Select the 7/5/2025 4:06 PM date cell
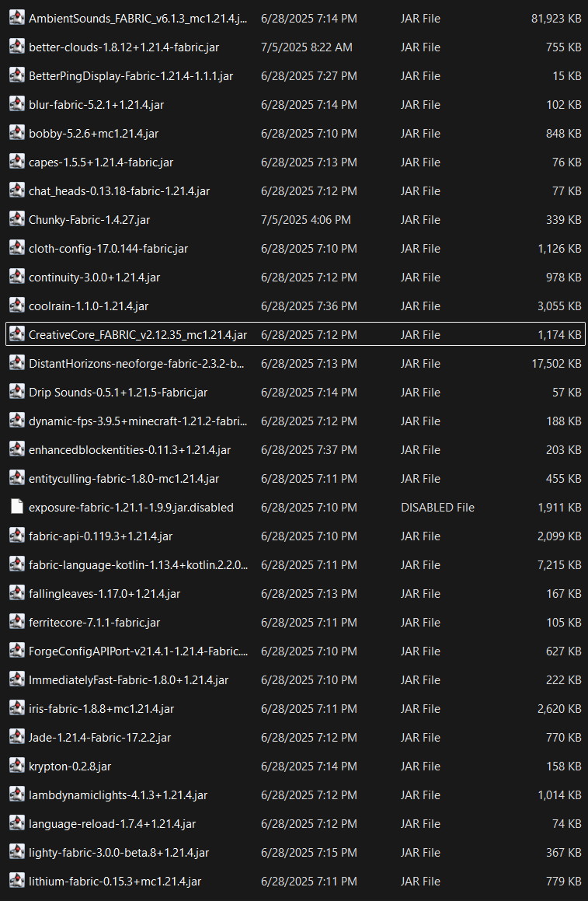The width and height of the screenshot is (588, 901). (306, 219)
